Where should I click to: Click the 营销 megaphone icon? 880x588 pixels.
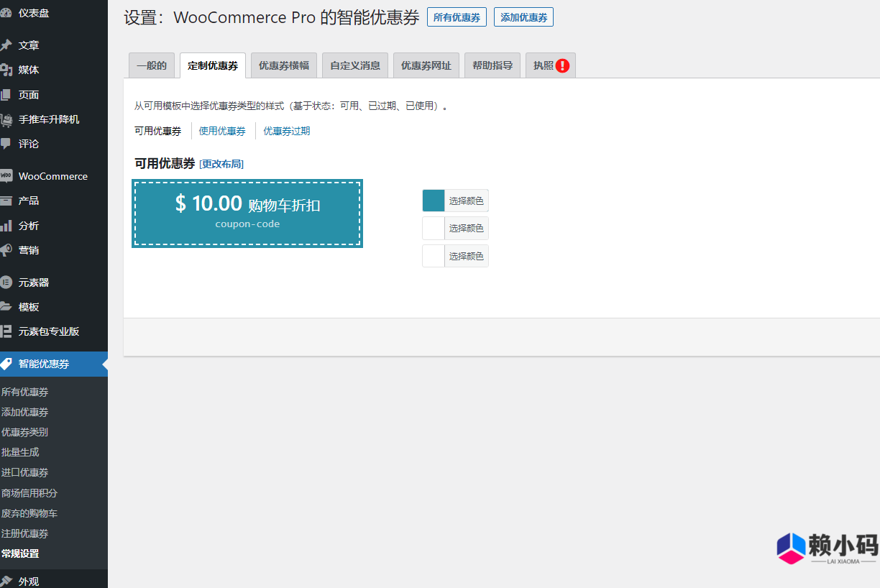[6, 250]
